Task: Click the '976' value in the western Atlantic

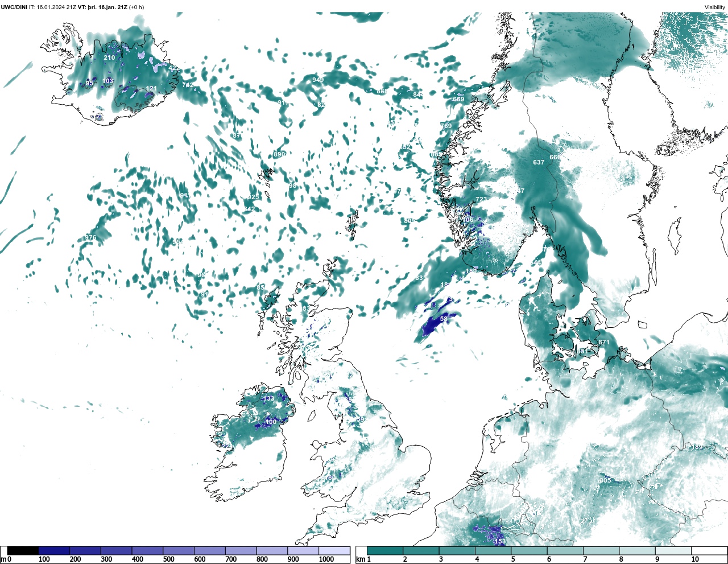Action: [x=90, y=237]
